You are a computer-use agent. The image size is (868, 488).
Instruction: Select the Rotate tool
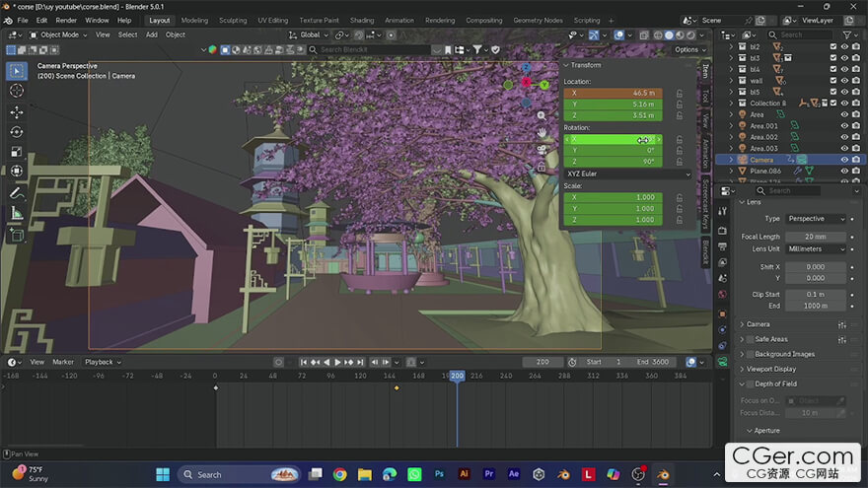[x=17, y=132]
